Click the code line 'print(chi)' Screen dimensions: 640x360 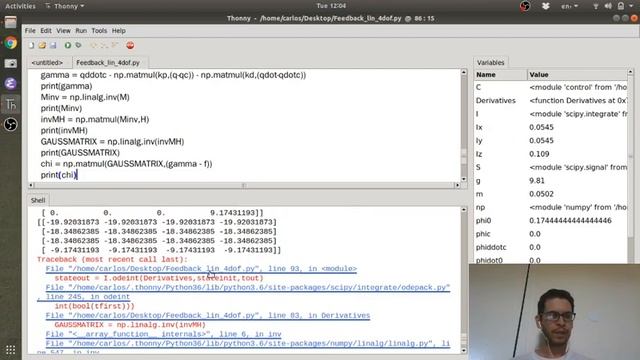click(59, 175)
